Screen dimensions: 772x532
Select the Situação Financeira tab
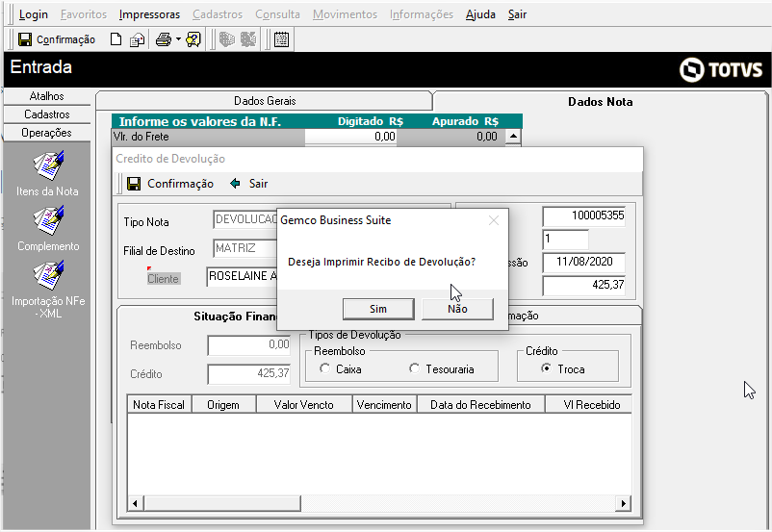click(235, 316)
